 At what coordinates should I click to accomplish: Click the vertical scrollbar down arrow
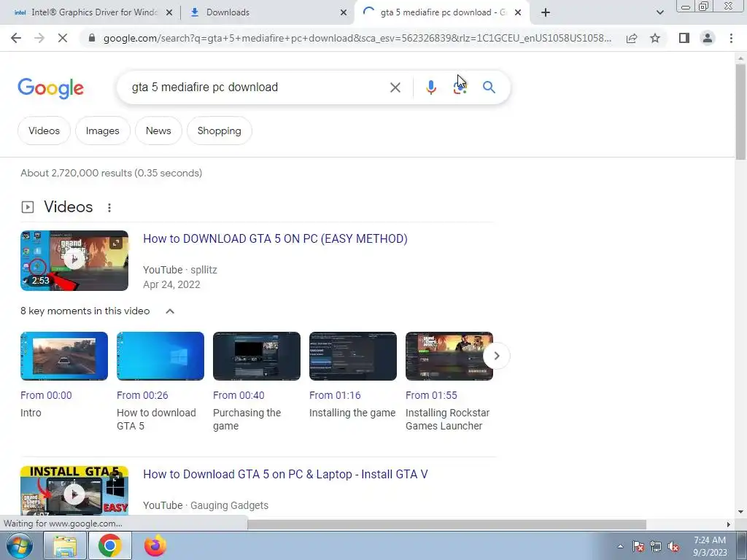[740, 512]
